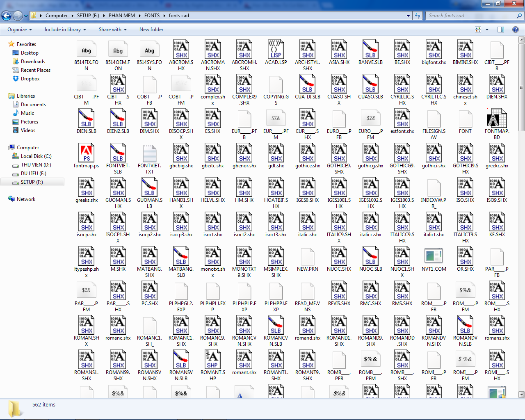Select the BANVE.SLB slide library icon
This screenshot has width=525, height=420.
click(370, 50)
